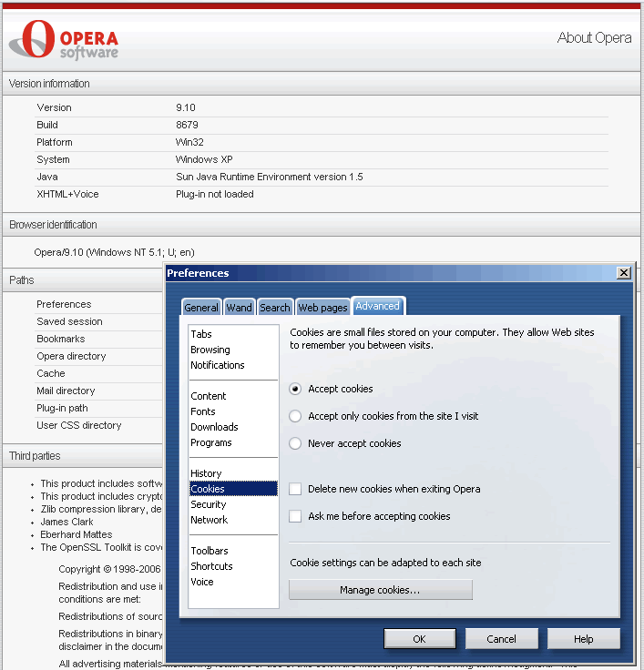Tick Ask me before accepting cookies
Image resolution: width=644 pixels, height=670 pixels.
tap(295, 516)
